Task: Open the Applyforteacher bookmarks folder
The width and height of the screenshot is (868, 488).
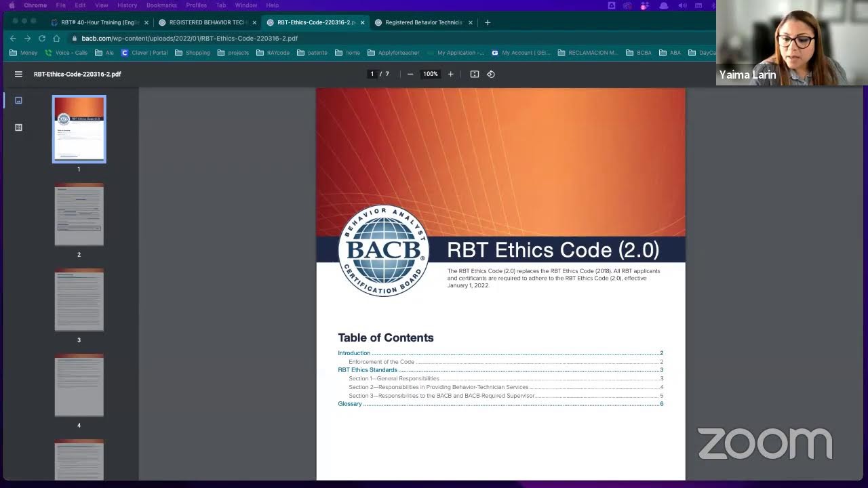Action: tap(393, 53)
